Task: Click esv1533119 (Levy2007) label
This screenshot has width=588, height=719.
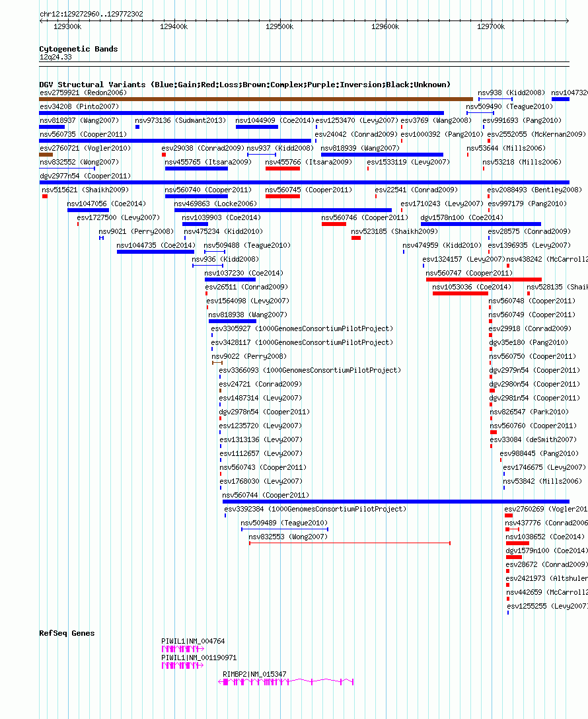Action: pyautogui.click(x=408, y=162)
